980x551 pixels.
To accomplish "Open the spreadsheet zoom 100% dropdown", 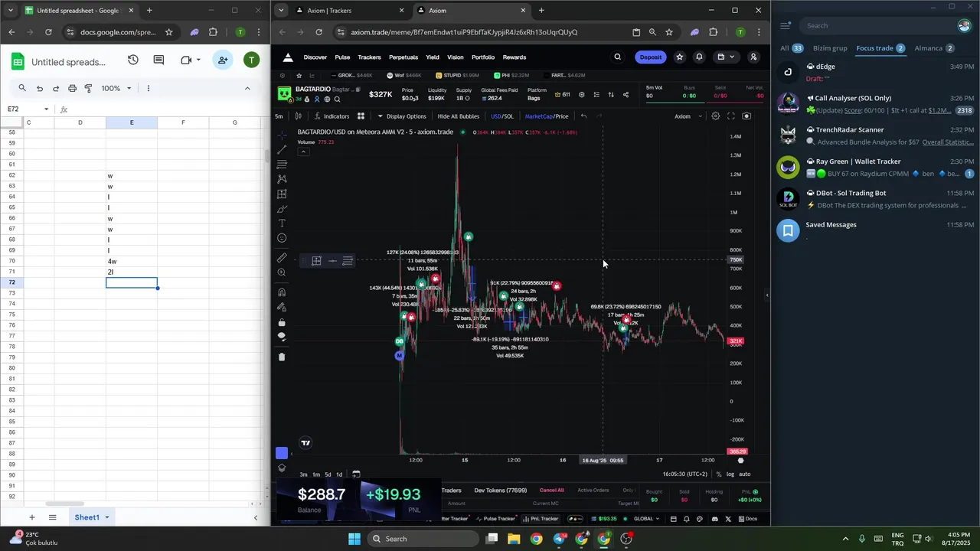I will pos(116,88).
